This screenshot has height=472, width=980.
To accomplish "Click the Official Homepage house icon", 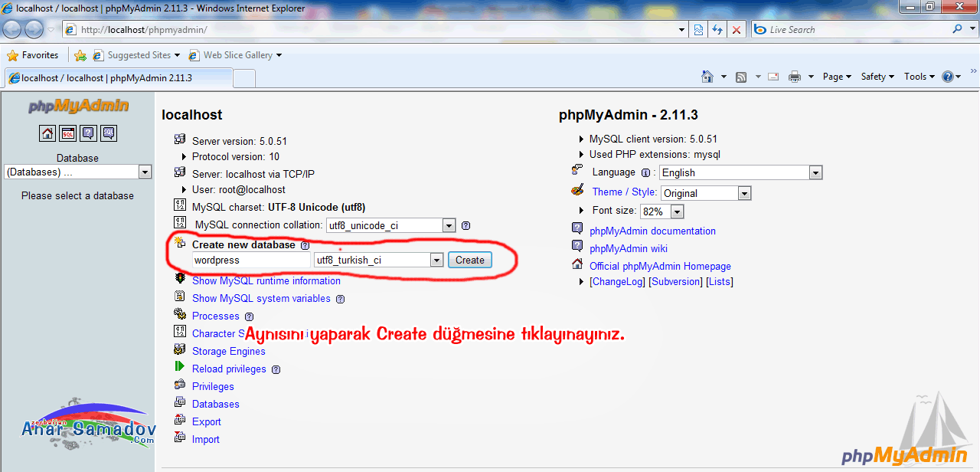I will 577,264.
